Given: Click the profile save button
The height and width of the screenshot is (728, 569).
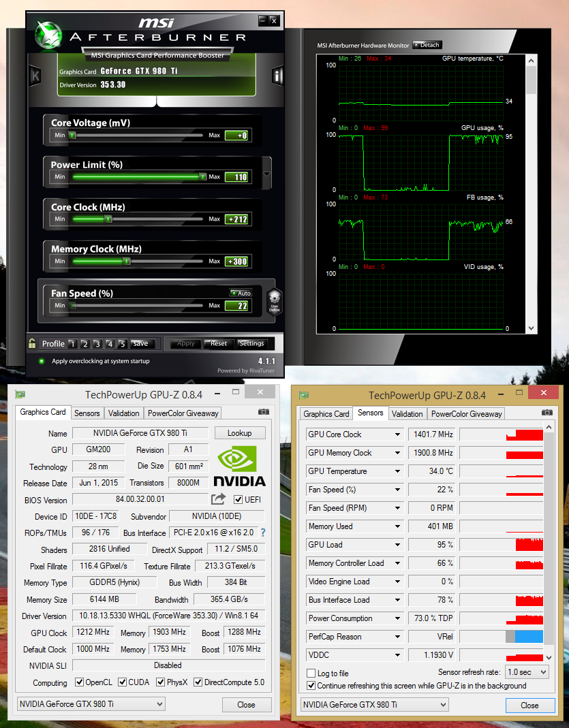Looking at the screenshot, I should tap(141, 344).
